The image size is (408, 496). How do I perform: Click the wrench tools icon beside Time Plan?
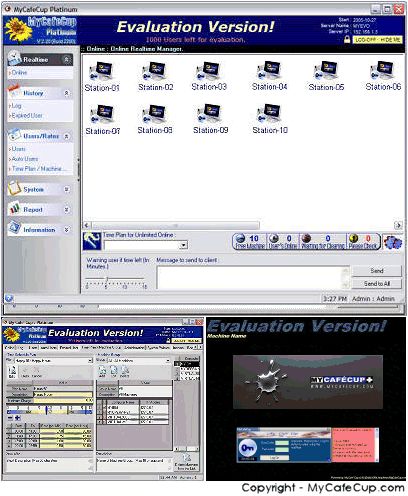coord(92,241)
